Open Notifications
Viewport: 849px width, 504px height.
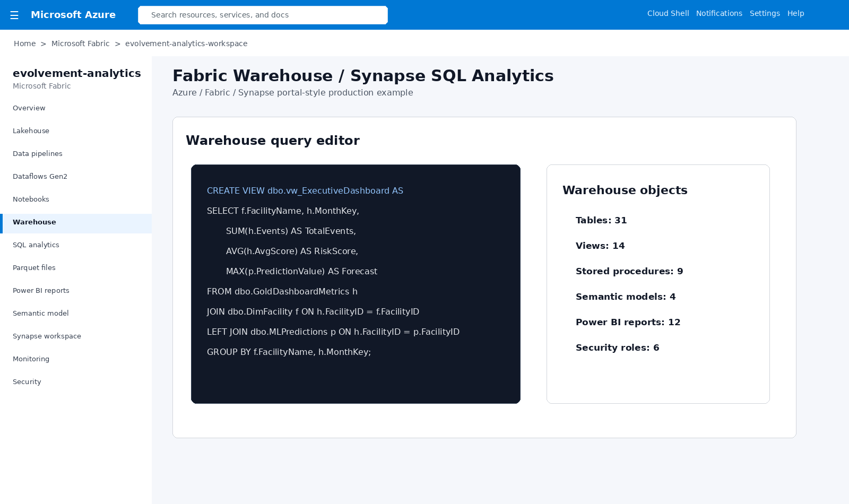pyautogui.click(x=719, y=13)
